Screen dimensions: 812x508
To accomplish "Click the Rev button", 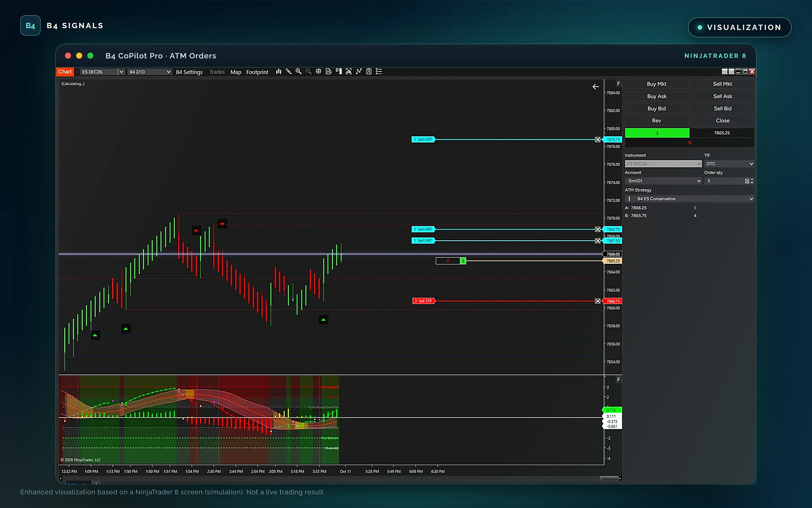I will 656,121.
